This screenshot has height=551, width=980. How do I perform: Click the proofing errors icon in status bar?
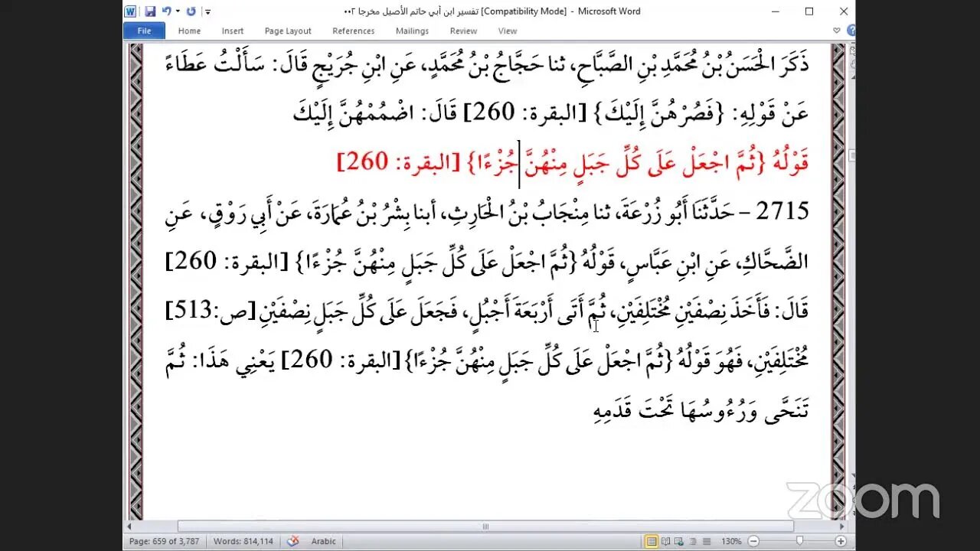[292, 541]
